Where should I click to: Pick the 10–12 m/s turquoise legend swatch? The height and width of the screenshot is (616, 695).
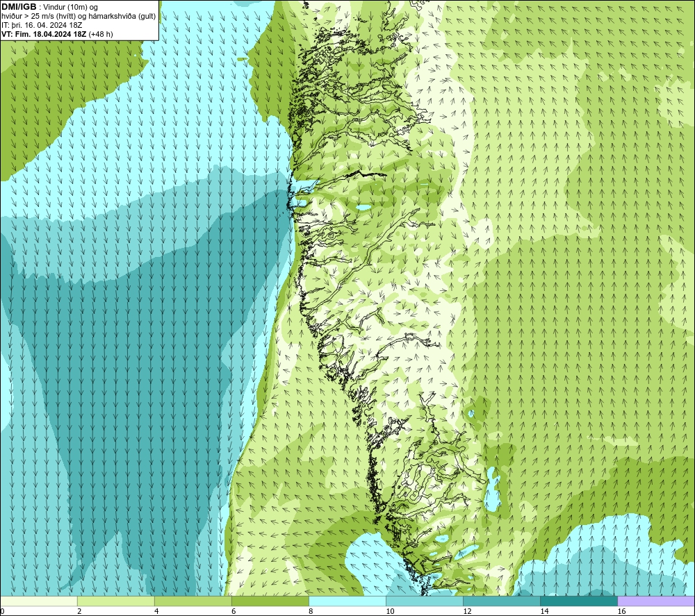(x=424, y=601)
